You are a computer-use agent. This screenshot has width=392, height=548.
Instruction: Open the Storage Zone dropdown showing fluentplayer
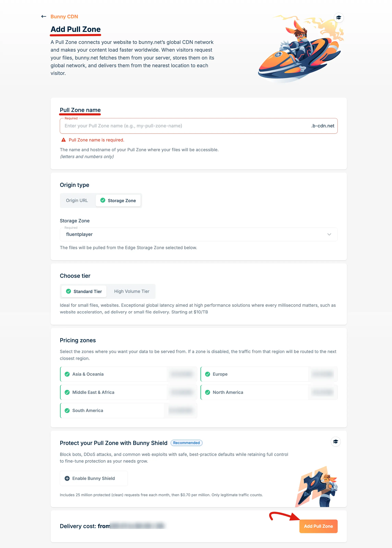click(199, 234)
